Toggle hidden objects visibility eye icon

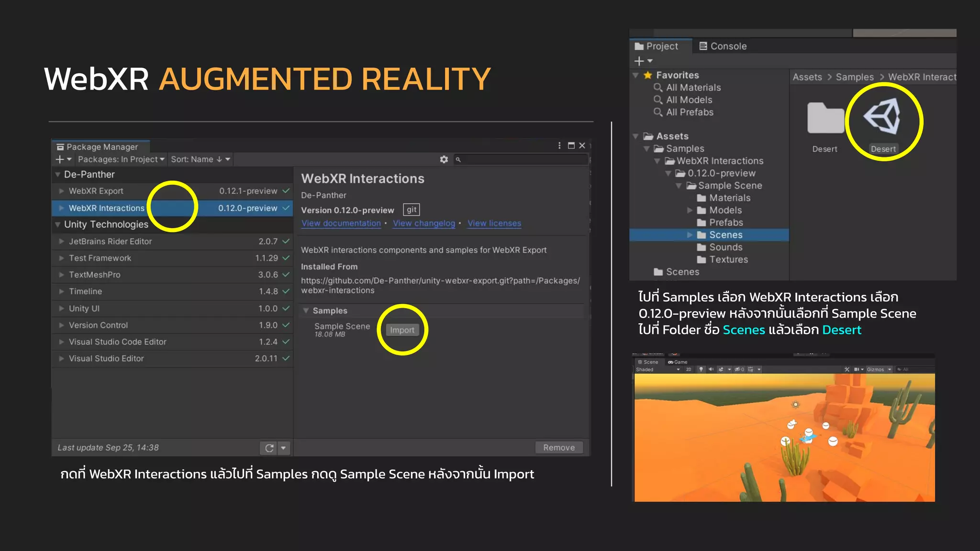click(x=739, y=369)
